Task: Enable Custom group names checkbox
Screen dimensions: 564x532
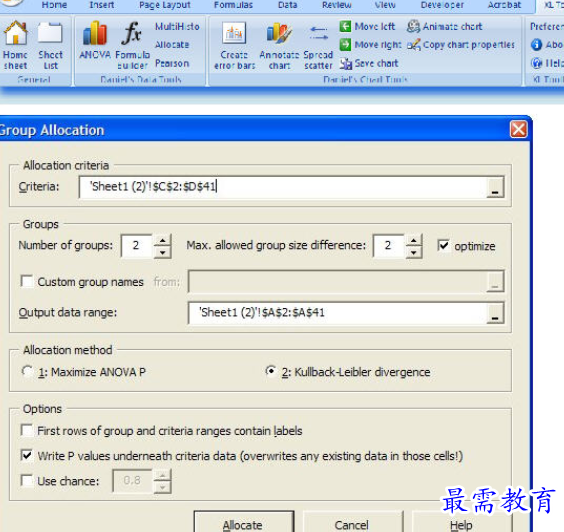Action: (x=27, y=281)
